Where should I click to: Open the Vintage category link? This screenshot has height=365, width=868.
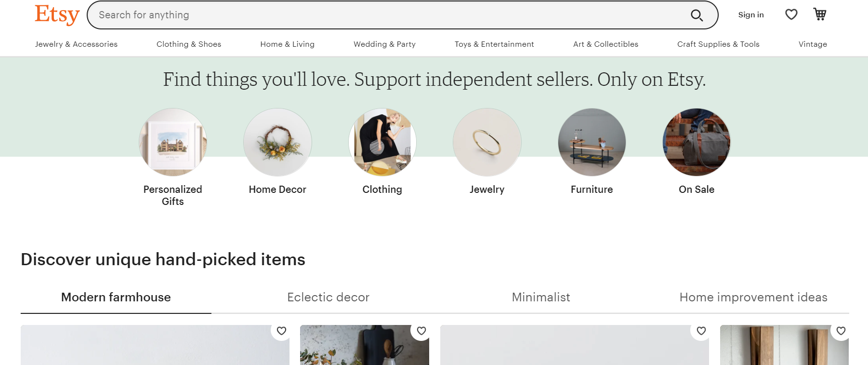click(812, 44)
